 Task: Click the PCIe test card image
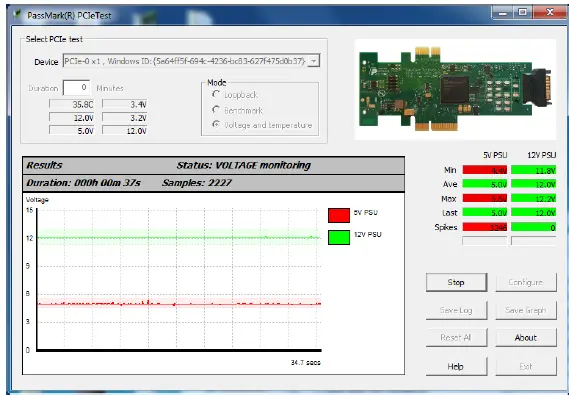click(455, 89)
